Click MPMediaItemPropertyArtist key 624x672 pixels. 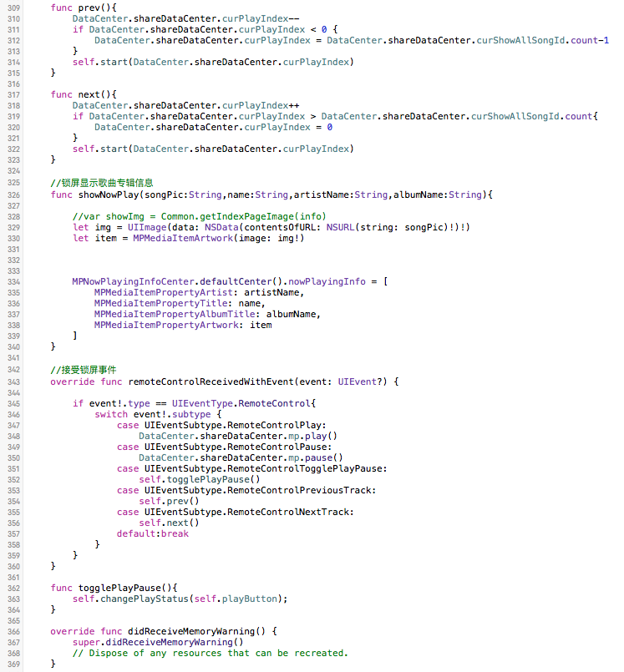tap(164, 293)
